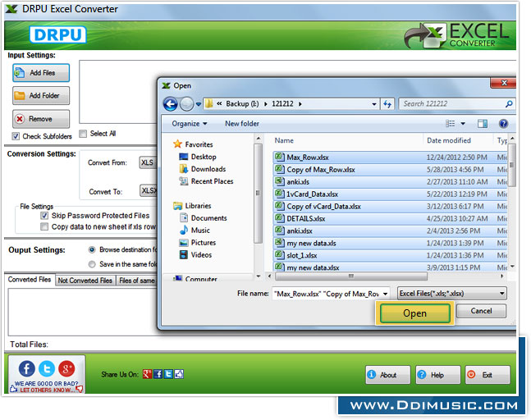Click the Open button
Screen dimensions: 531x420
[414, 313]
